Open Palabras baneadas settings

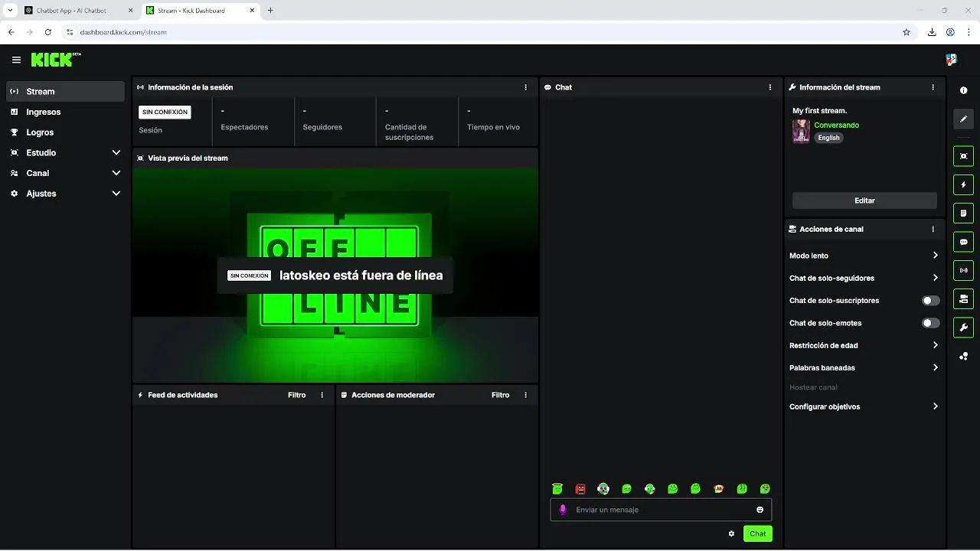pos(864,367)
